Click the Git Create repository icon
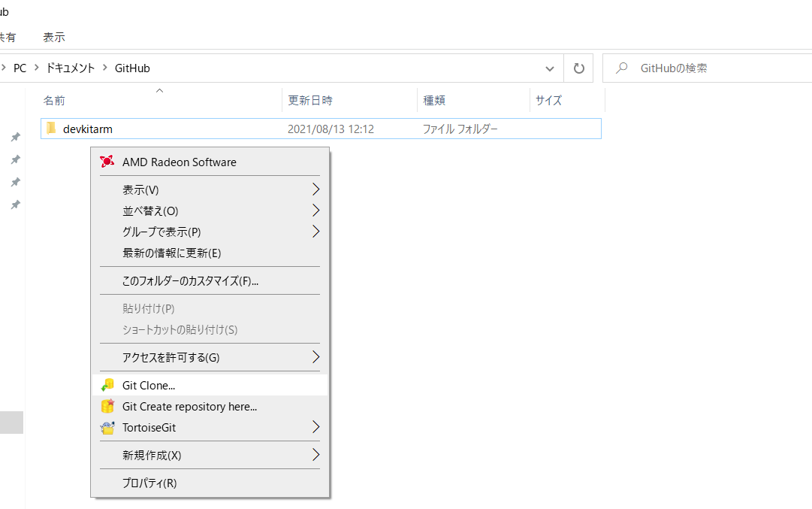The height and width of the screenshot is (509, 812). (x=107, y=406)
